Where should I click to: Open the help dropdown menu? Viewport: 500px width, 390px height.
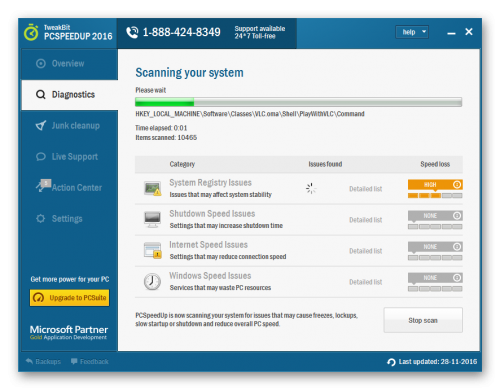coord(412,32)
